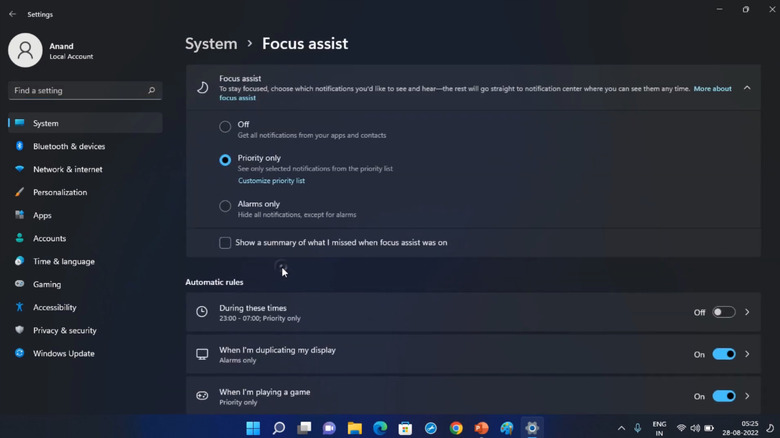
Task: Open the Microsoft Store from the taskbar
Action: 405,428
